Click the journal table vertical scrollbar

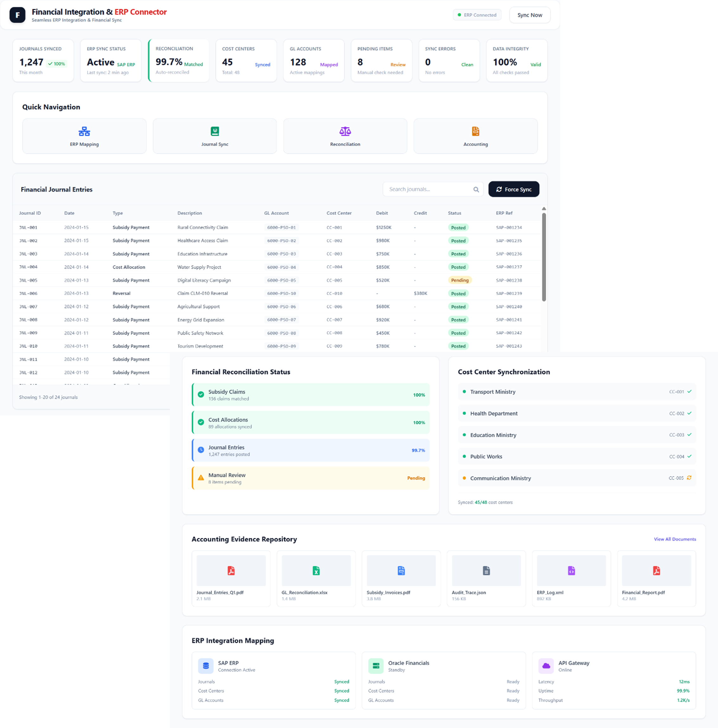tap(544, 257)
